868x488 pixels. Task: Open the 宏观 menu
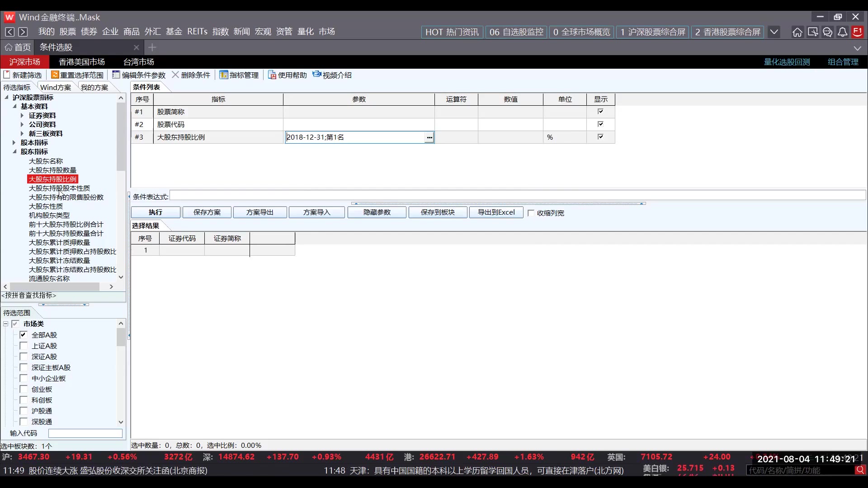coord(263,32)
